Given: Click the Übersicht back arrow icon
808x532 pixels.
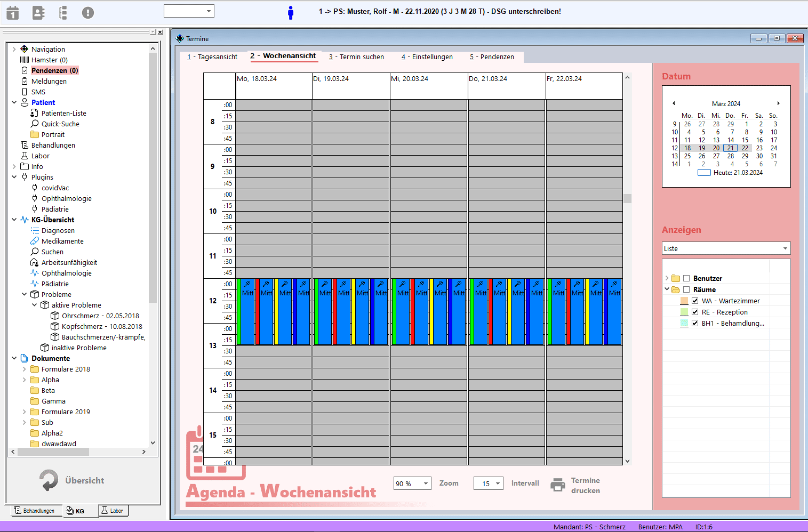Looking at the screenshot, I should [49, 480].
